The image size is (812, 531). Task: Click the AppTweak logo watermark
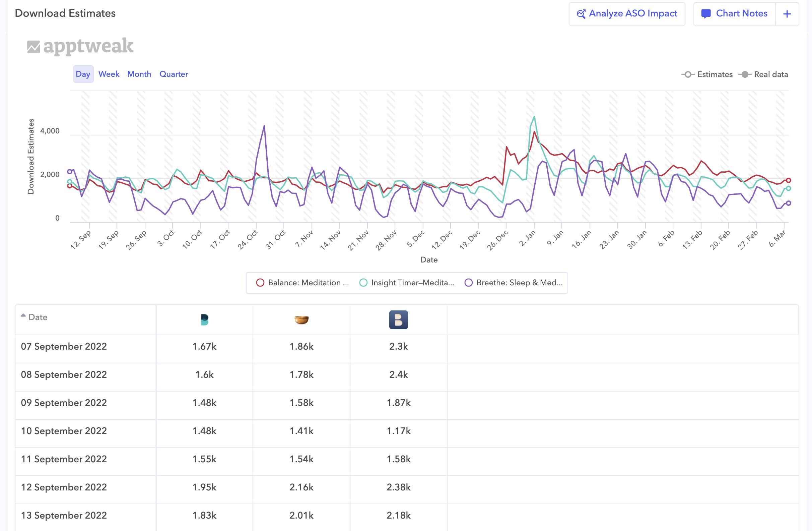[80, 47]
